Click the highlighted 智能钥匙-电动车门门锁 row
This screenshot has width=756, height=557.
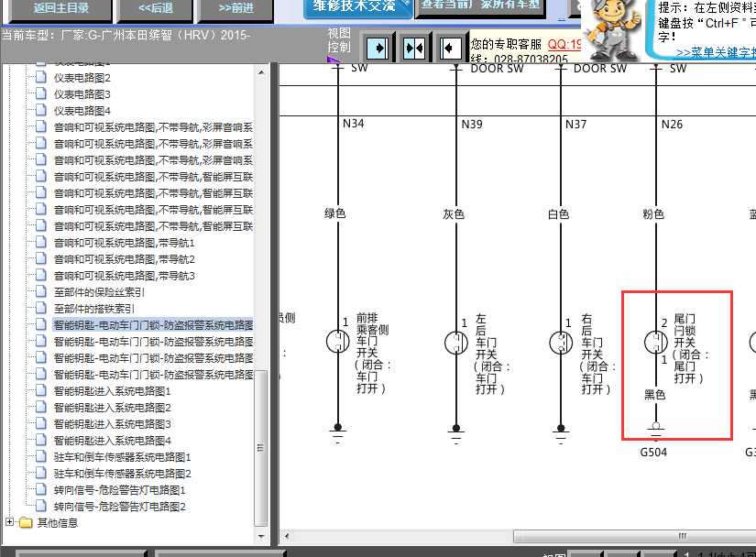pyautogui.click(x=153, y=324)
